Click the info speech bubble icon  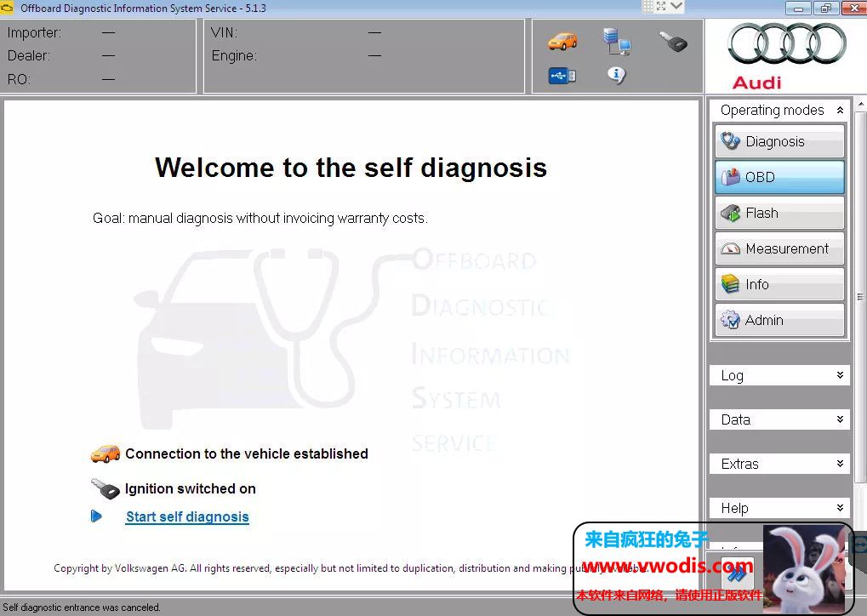click(x=616, y=76)
